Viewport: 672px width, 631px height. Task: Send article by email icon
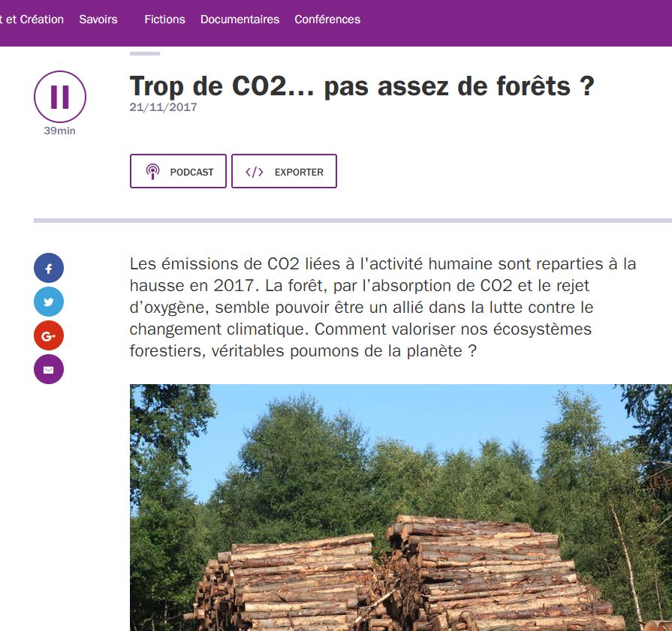click(x=49, y=369)
